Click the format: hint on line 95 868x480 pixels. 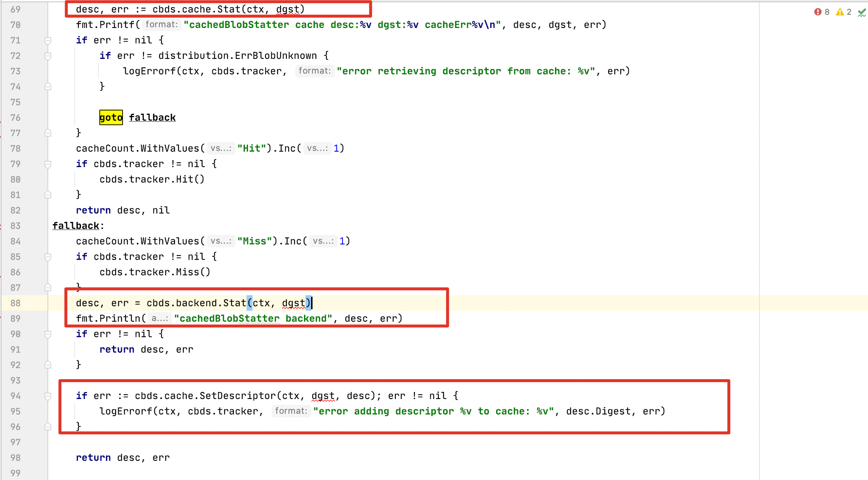291,411
